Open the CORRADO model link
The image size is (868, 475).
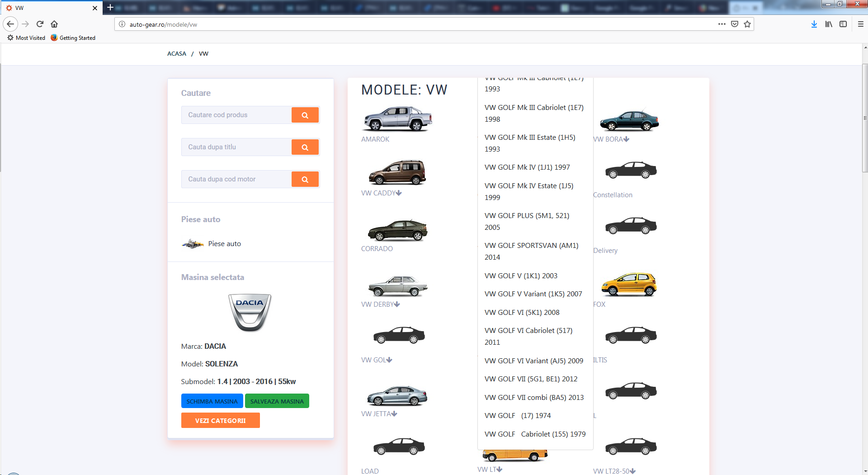point(377,249)
